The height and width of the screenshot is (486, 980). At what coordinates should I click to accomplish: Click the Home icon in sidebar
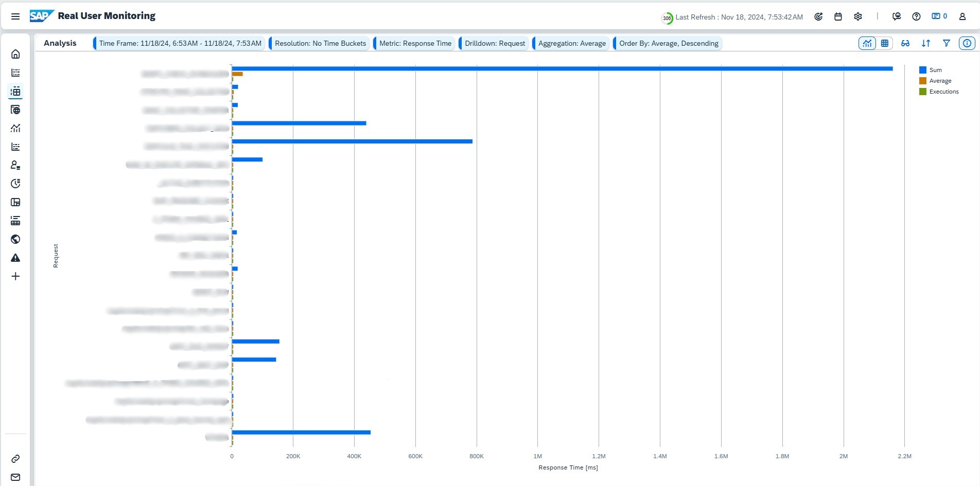pos(15,54)
